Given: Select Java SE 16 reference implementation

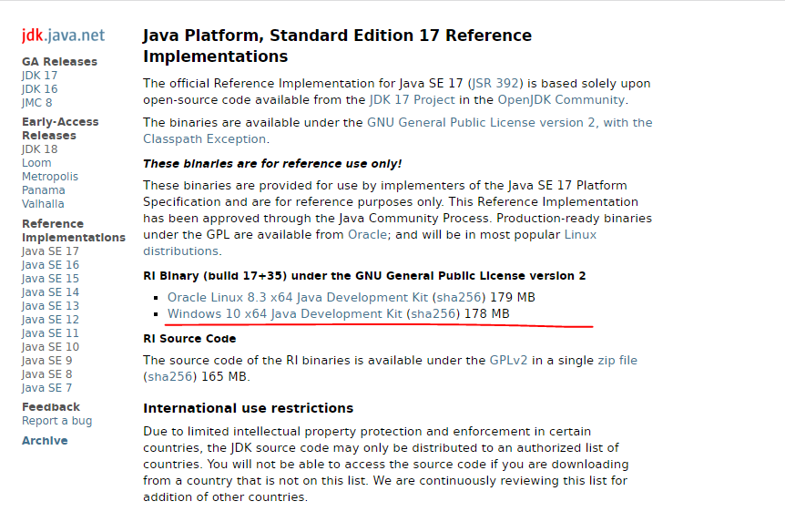Looking at the screenshot, I should [x=51, y=265].
